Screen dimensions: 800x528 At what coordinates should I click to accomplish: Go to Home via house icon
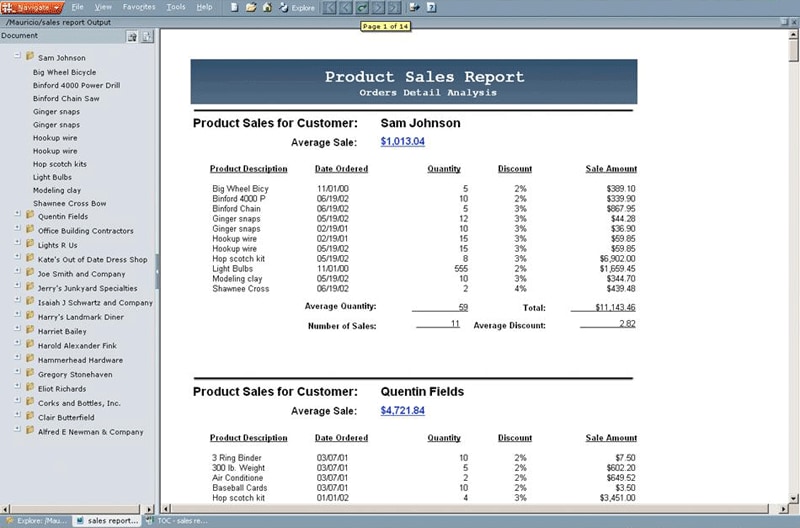pos(267,8)
